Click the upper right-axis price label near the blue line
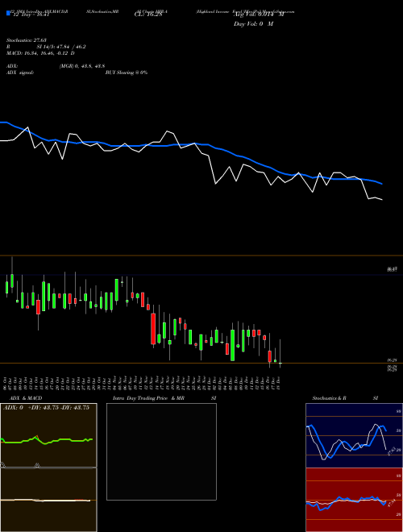 393,269
